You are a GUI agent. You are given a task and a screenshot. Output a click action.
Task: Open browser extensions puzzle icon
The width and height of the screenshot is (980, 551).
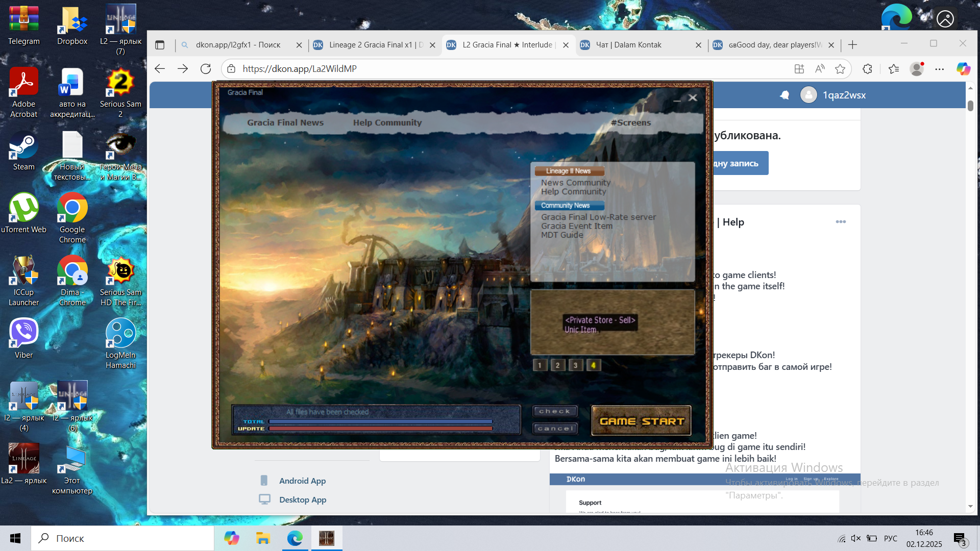(867, 69)
